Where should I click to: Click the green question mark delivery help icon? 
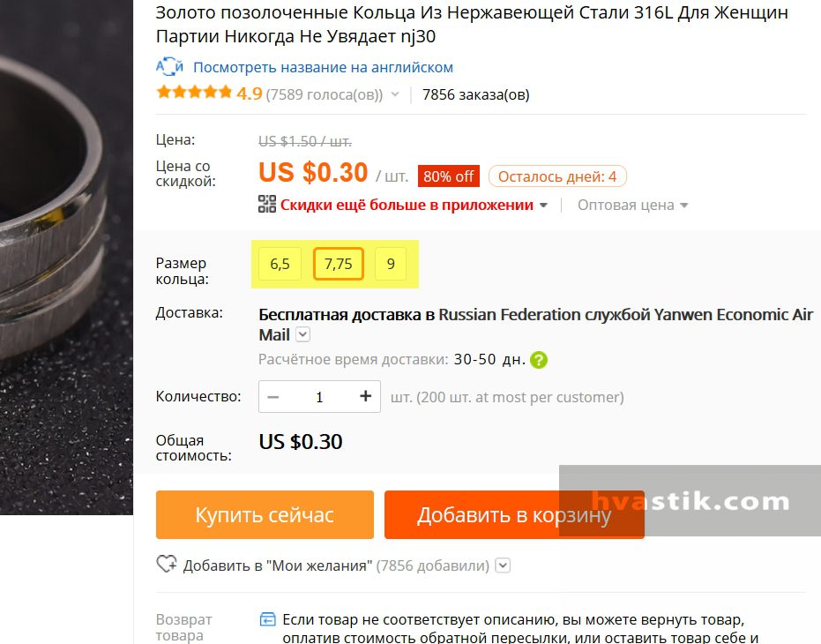coord(538,360)
